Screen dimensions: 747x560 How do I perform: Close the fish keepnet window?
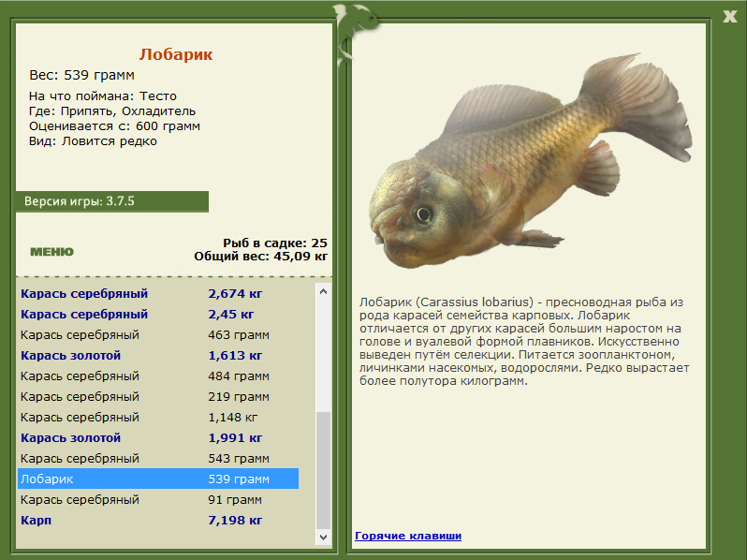(x=729, y=17)
